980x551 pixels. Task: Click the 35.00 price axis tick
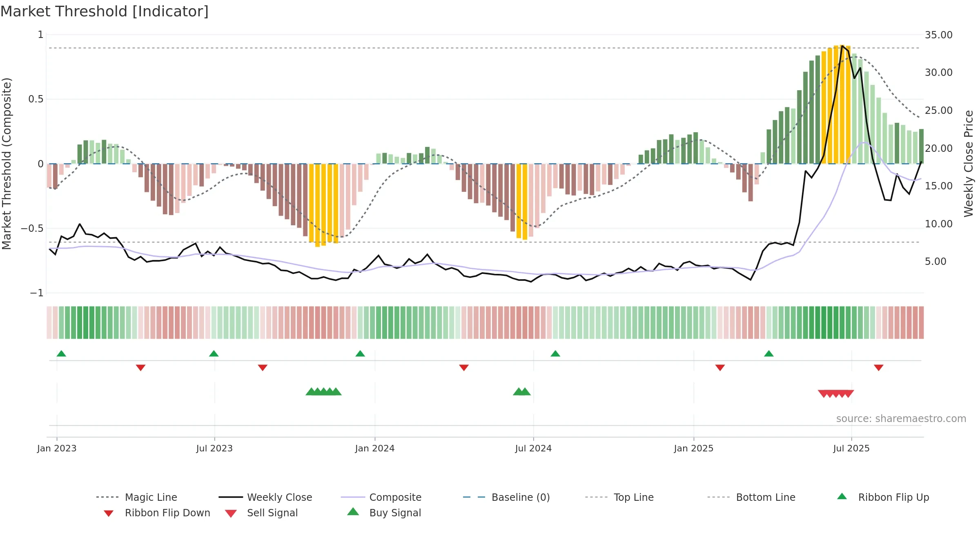tap(939, 35)
